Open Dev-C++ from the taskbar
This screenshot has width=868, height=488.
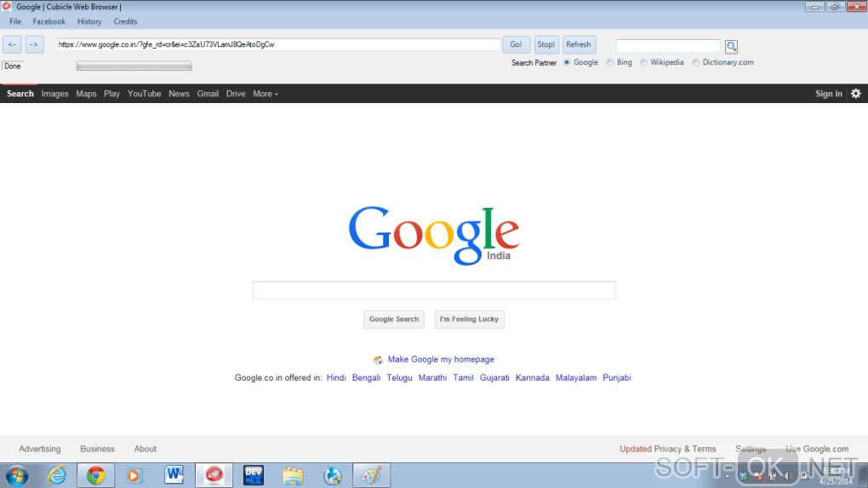254,475
